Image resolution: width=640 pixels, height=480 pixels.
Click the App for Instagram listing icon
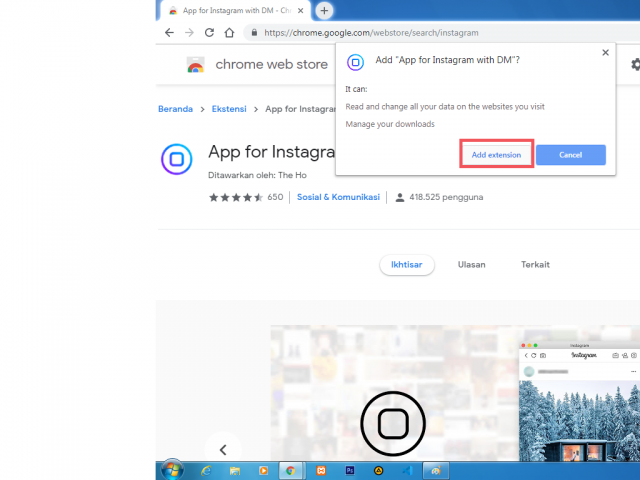pyautogui.click(x=176, y=159)
